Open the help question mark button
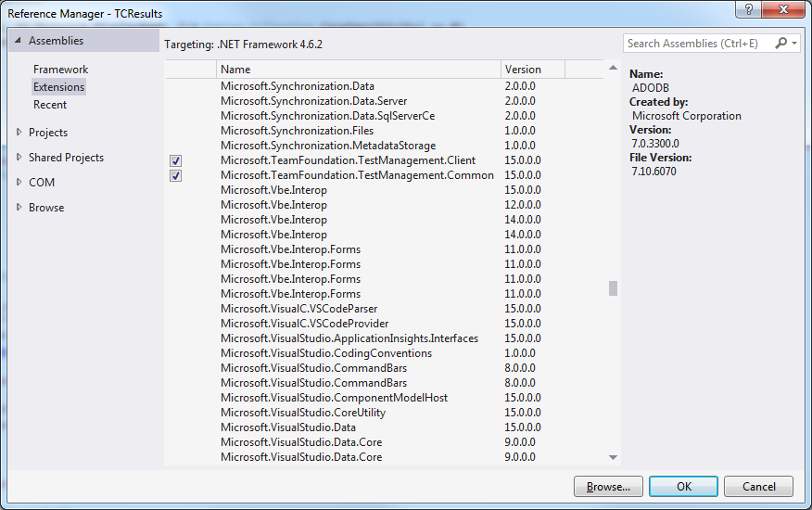Viewport: 812px width, 510px height. [748, 9]
